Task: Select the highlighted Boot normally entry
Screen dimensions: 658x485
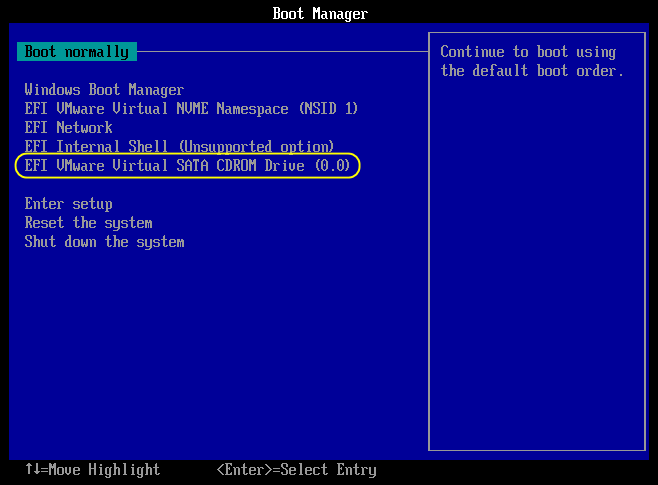Action: (76, 52)
